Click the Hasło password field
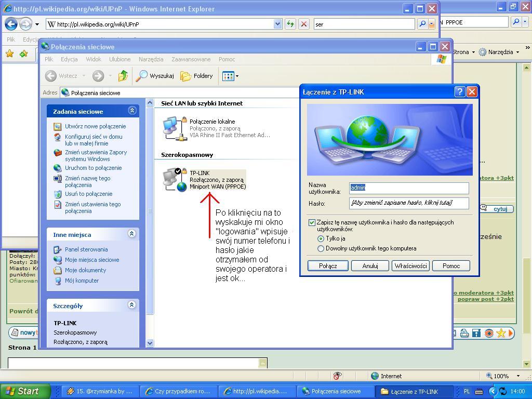 coord(409,203)
